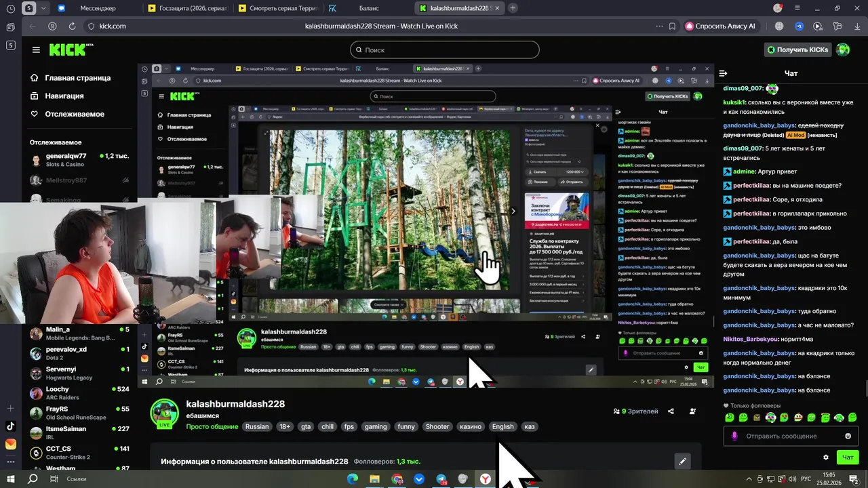Open generalqw77 channel in followed list
This screenshot has width=868, height=488.
tap(80, 160)
